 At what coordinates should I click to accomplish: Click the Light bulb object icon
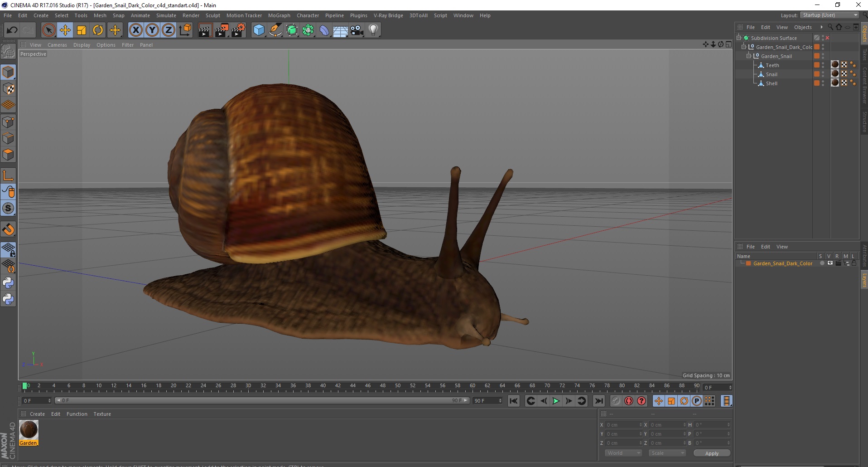(373, 30)
